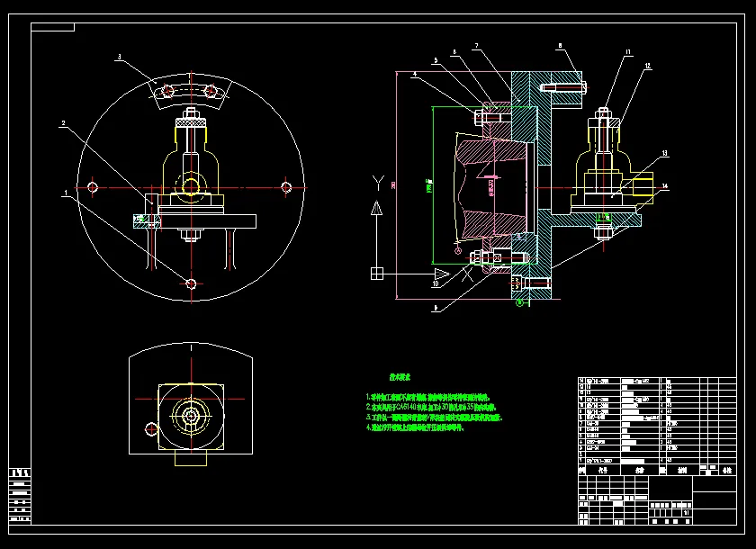
Task: Select the red-crossed small circle in bottom view
Action: [x=151, y=428]
